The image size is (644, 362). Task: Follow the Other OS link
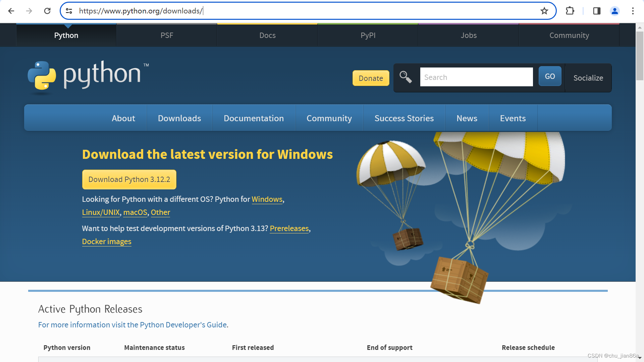point(160,212)
